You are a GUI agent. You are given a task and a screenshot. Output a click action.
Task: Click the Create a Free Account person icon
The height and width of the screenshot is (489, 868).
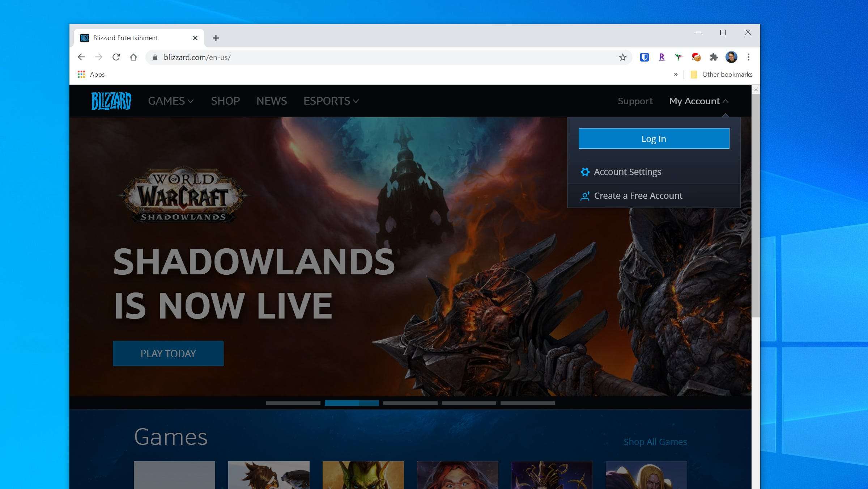585,196
